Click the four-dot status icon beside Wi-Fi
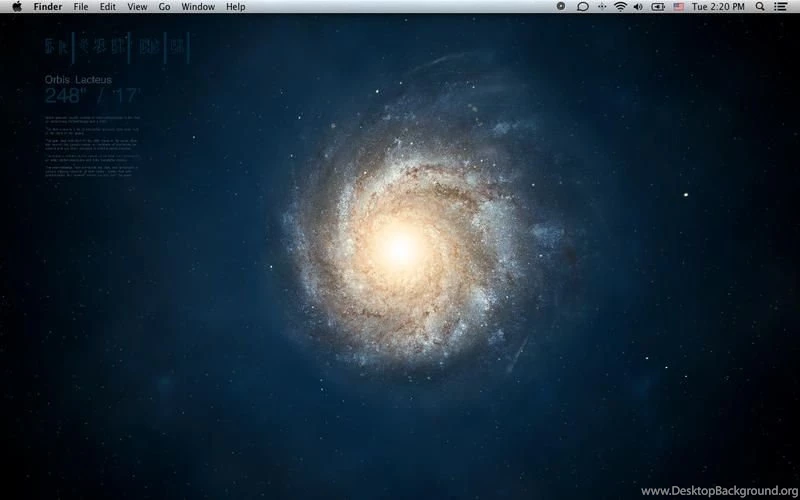The image size is (800, 500). [x=601, y=6]
